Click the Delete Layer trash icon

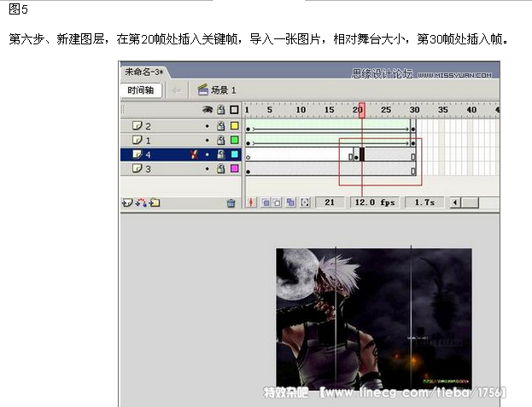(231, 203)
